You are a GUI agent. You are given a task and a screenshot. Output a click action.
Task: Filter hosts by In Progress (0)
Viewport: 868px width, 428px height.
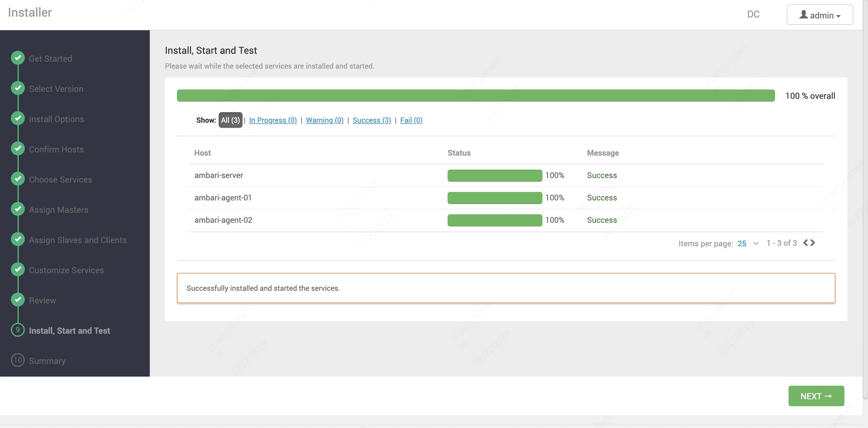click(273, 120)
